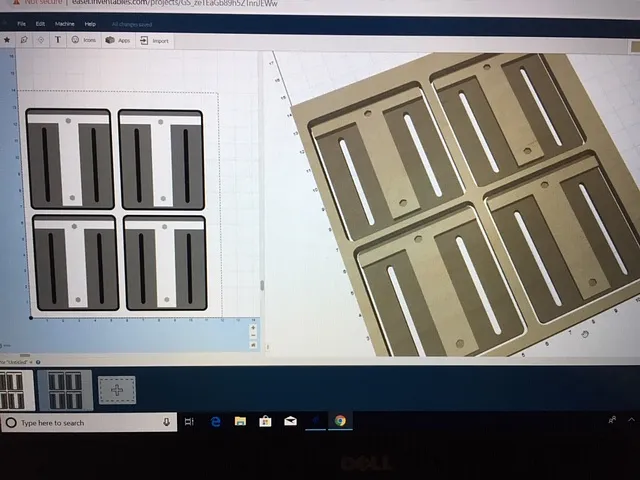Select the second workpiece thumbnail
This screenshot has height=480, width=640.
click(65, 390)
